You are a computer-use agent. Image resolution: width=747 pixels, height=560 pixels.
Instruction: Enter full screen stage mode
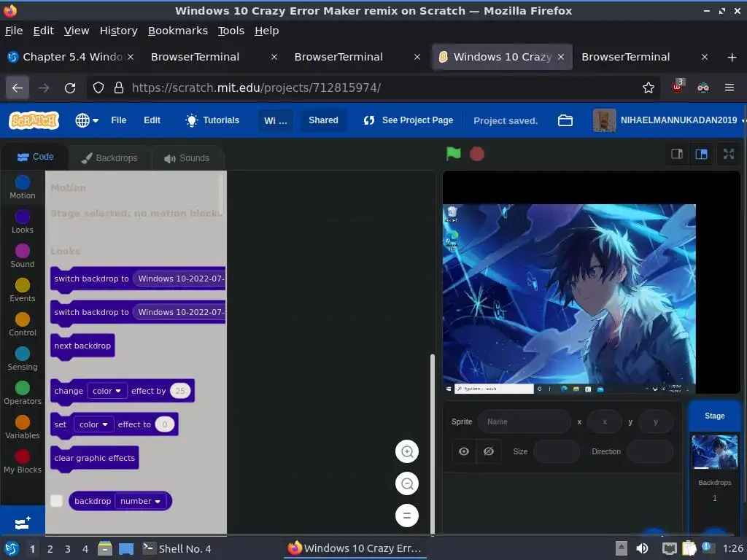click(x=729, y=154)
